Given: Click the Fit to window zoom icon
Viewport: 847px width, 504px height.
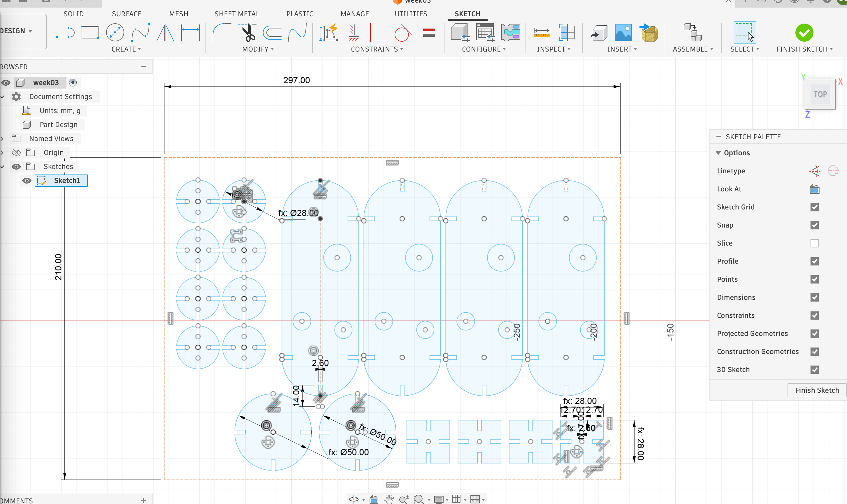Looking at the screenshot, I should [419, 499].
